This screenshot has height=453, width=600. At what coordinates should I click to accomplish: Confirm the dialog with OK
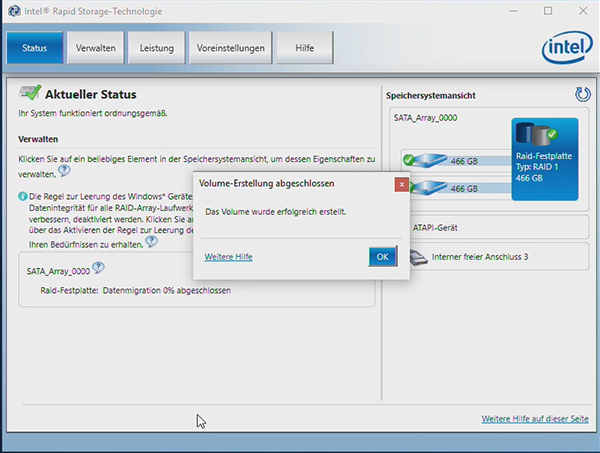click(x=383, y=256)
